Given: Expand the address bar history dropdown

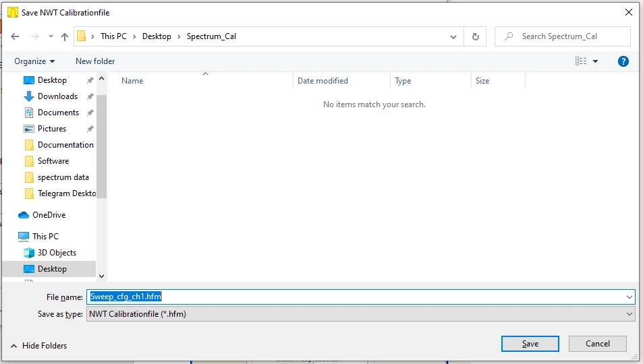Looking at the screenshot, I should [453, 37].
